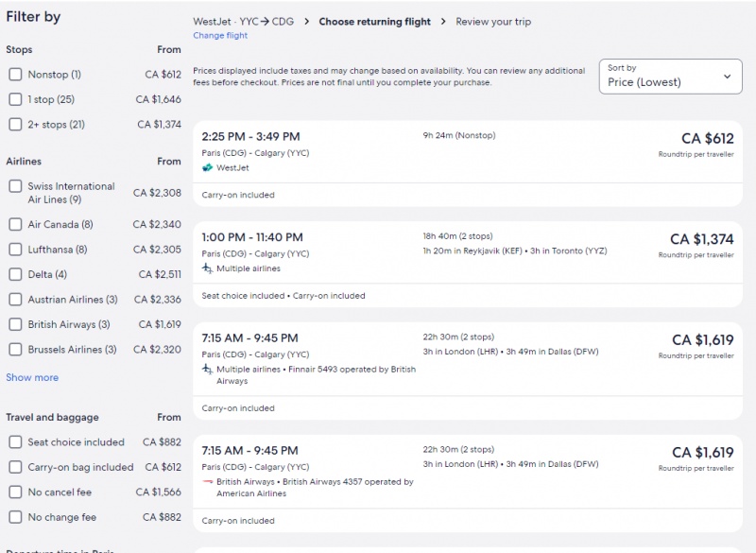This screenshot has width=756, height=553.
Task: Tick the British Airways (3) airline checkbox
Action: (15, 324)
